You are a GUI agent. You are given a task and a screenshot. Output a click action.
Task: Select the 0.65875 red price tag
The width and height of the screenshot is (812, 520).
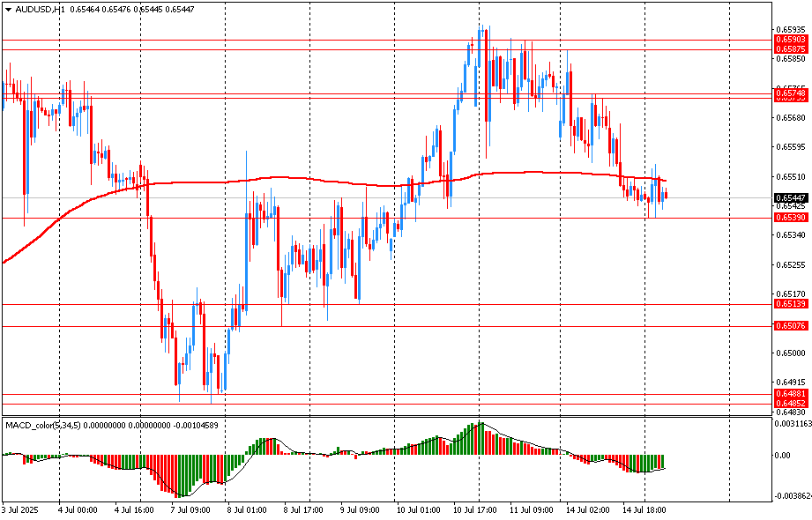[790, 49]
